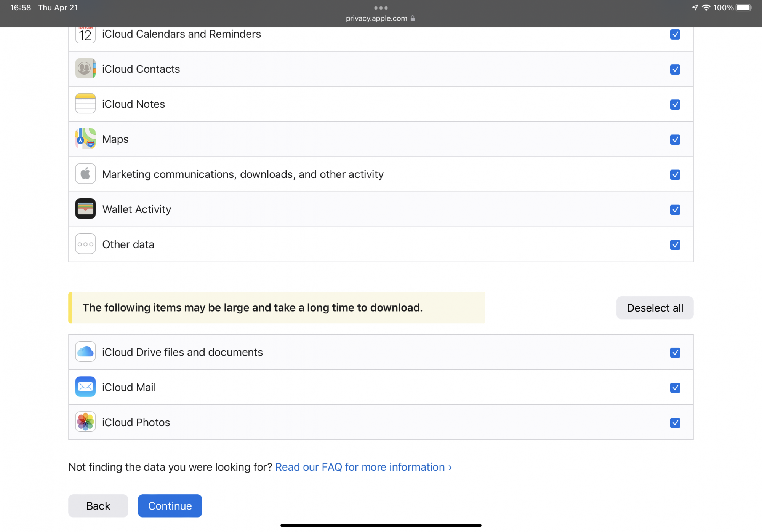Click the iCloud Drive cloud icon
This screenshot has height=532, width=762.
pos(85,351)
